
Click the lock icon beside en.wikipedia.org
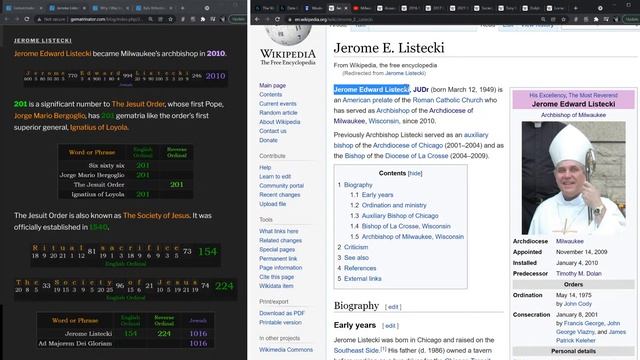click(x=290, y=19)
